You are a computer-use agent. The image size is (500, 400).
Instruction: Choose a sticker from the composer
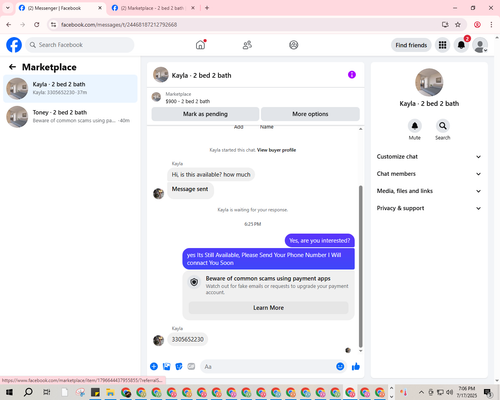[179, 367]
